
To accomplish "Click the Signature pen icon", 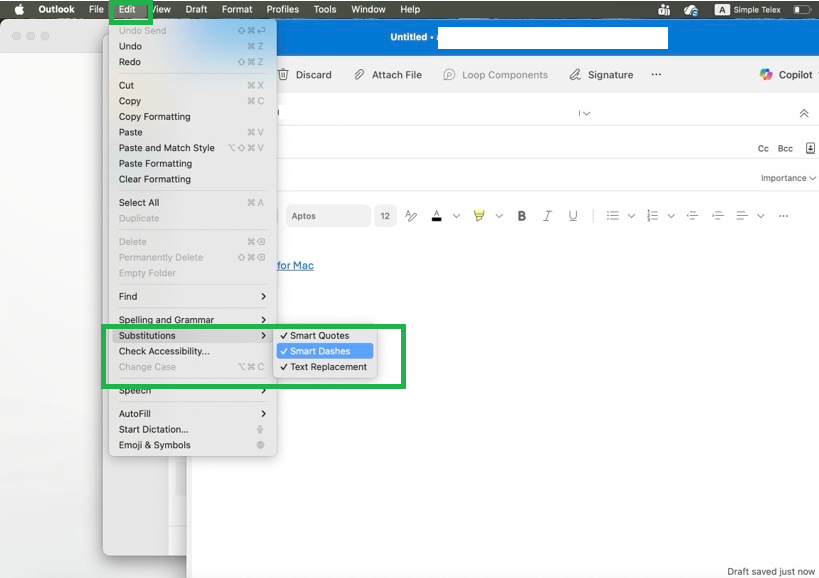I will point(575,75).
